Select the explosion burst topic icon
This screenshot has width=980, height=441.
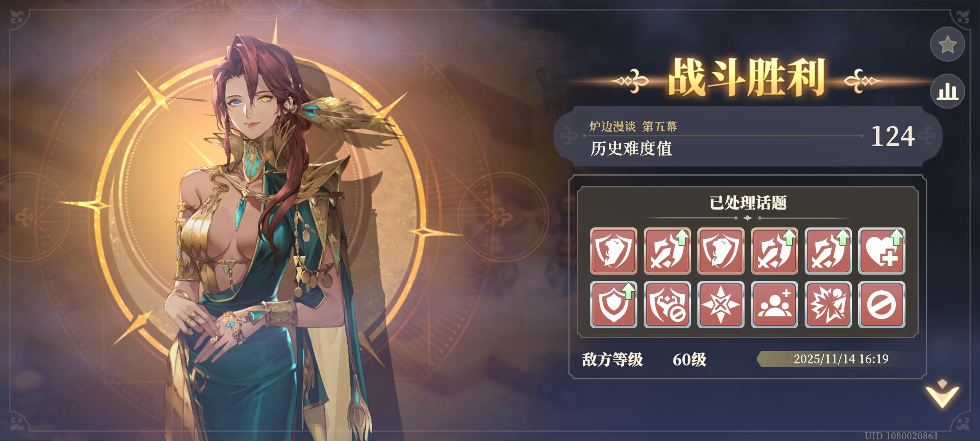828,305
